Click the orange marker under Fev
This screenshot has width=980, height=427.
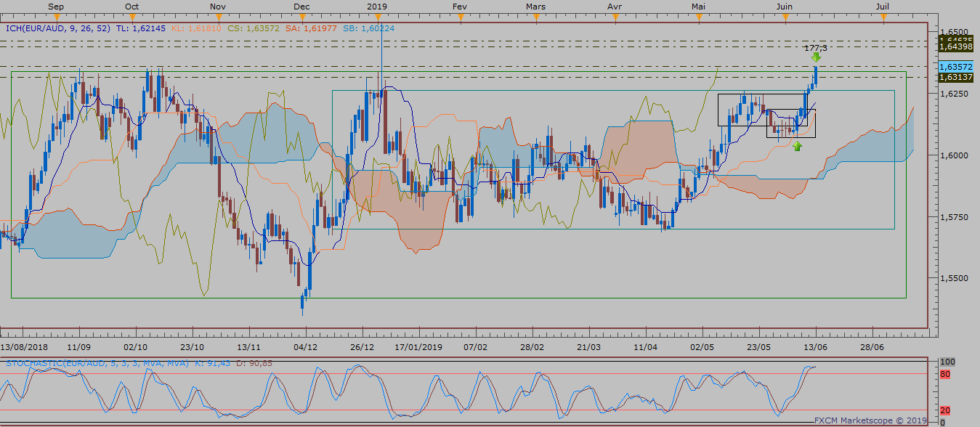pyautogui.click(x=459, y=16)
